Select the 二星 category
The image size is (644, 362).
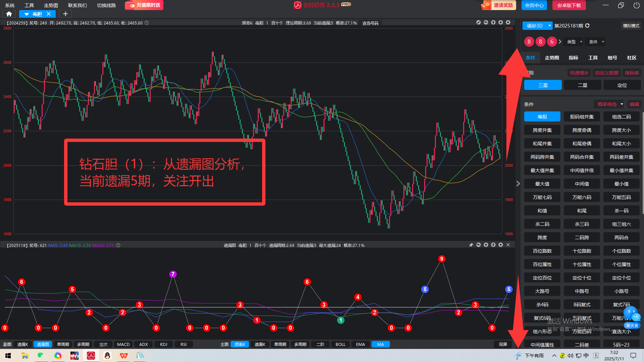[x=583, y=85]
